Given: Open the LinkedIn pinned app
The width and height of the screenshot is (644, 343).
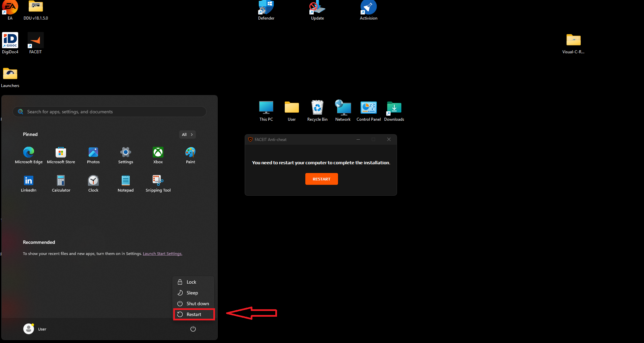Looking at the screenshot, I should 29,183.
